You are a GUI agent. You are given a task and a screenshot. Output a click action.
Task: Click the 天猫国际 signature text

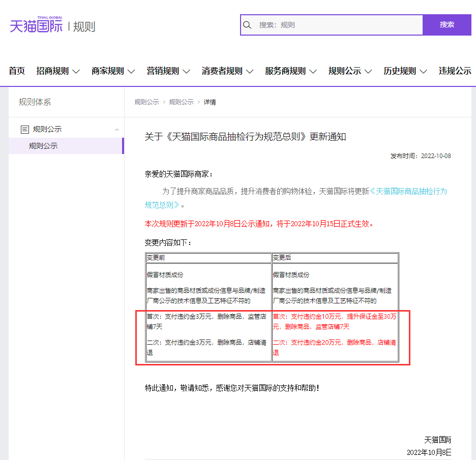[437, 440]
